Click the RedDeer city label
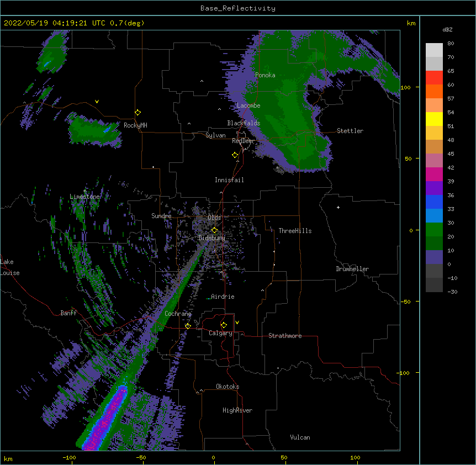 coord(243,141)
